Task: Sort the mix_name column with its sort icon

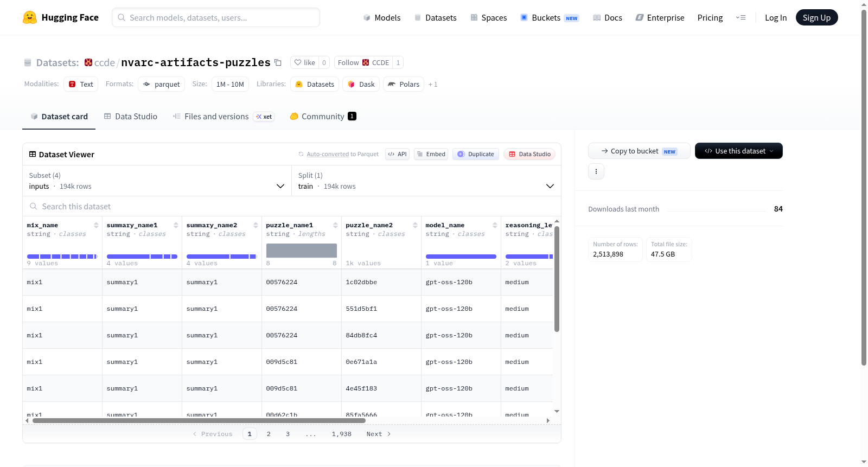Action: click(96, 225)
